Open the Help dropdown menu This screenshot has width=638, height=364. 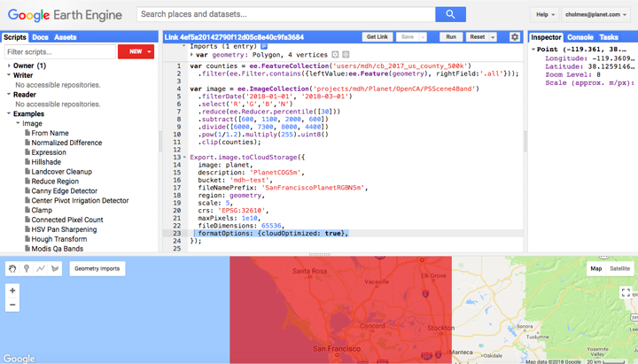pos(545,15)
